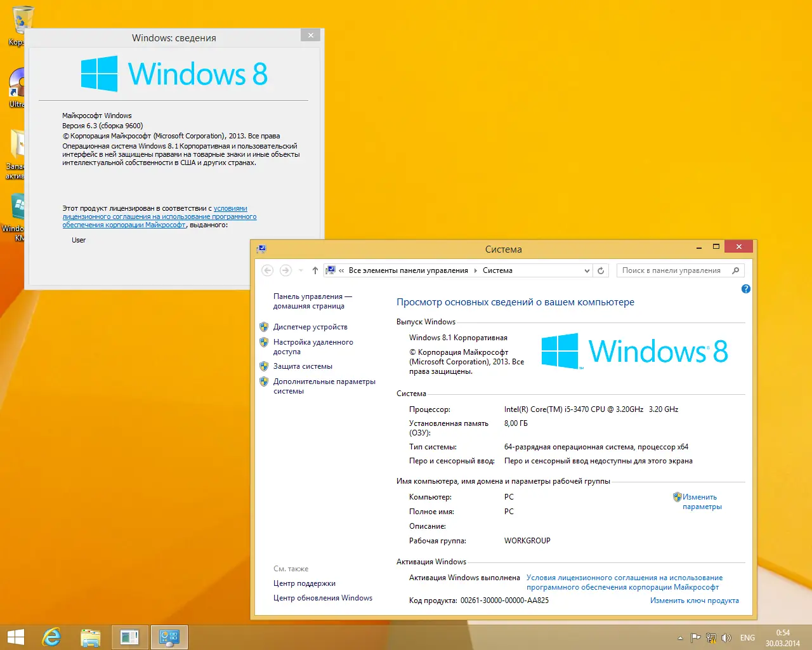Launch Internet Explorer from the taskbar

coord(52,637)
